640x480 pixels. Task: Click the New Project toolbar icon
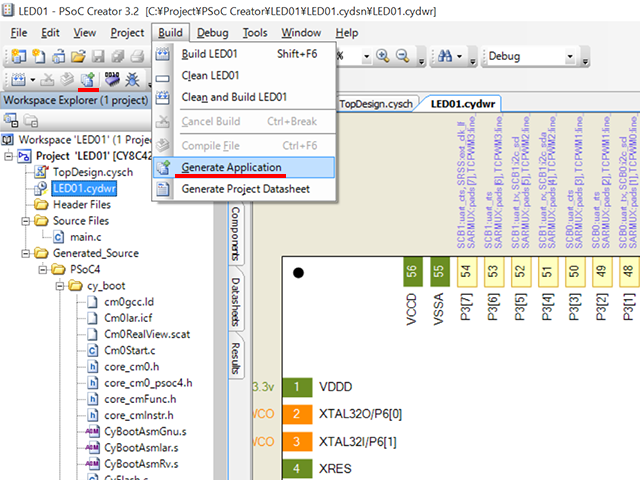[x=18, y=56]
